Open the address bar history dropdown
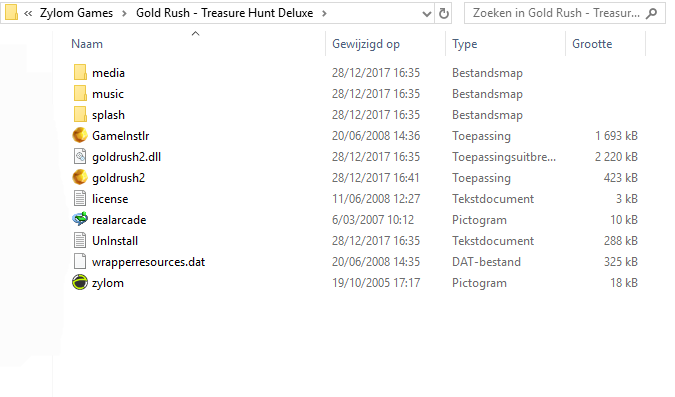This screenshot has width=675, height=397. click(x=427, y=14)
